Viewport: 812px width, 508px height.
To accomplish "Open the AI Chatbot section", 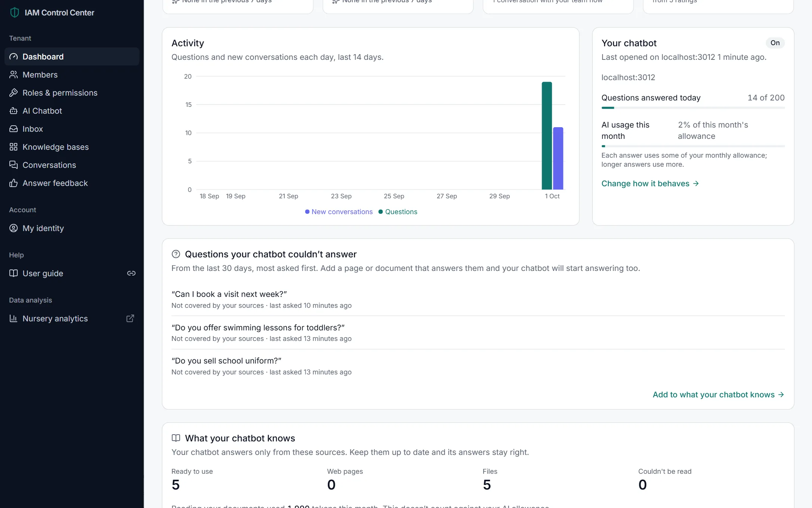I will pyautogui.click(x=72, y=111).
